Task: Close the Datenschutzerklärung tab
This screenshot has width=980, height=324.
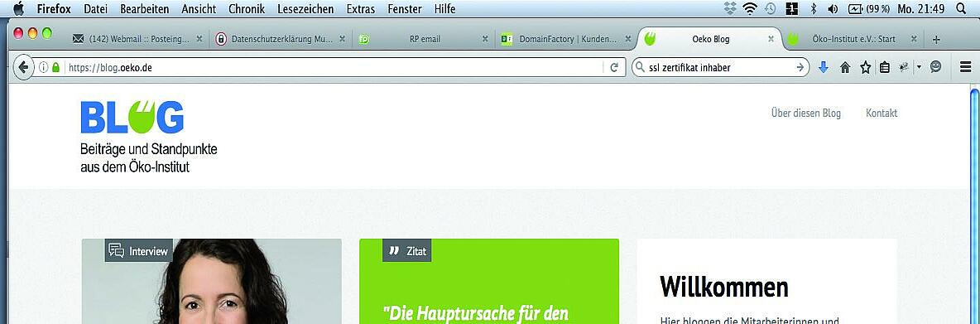Action: coord(342,39)
